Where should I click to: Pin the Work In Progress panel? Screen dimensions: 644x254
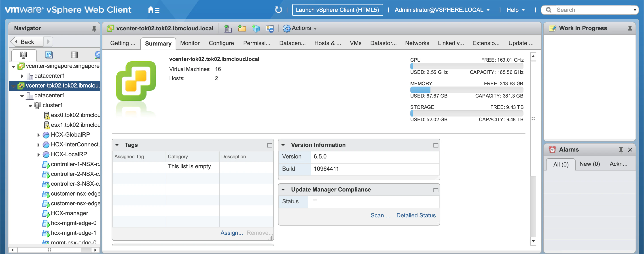pos(630,29)
